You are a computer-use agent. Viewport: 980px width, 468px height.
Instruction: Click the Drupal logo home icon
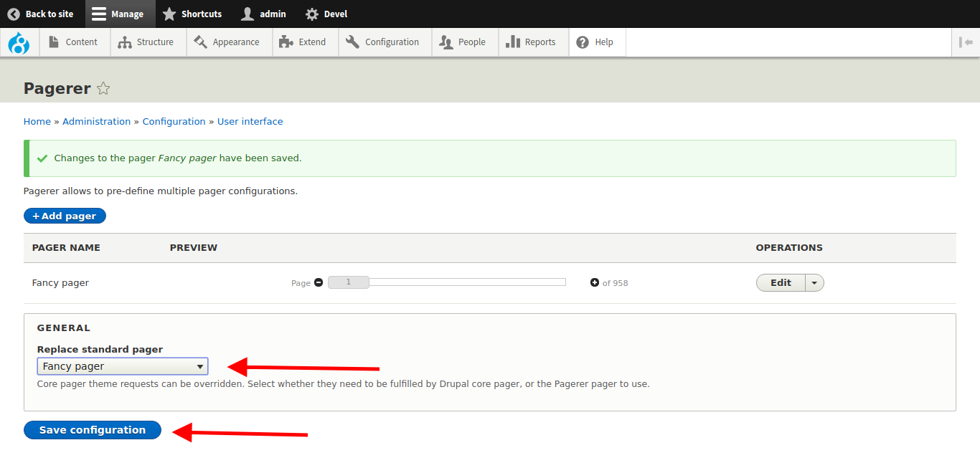pyautogui.click(x=19, y=42)
